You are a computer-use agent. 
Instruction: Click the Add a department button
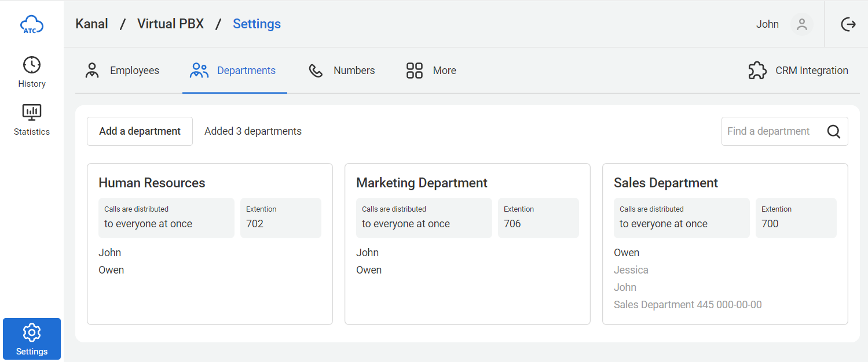coord(140,131)
